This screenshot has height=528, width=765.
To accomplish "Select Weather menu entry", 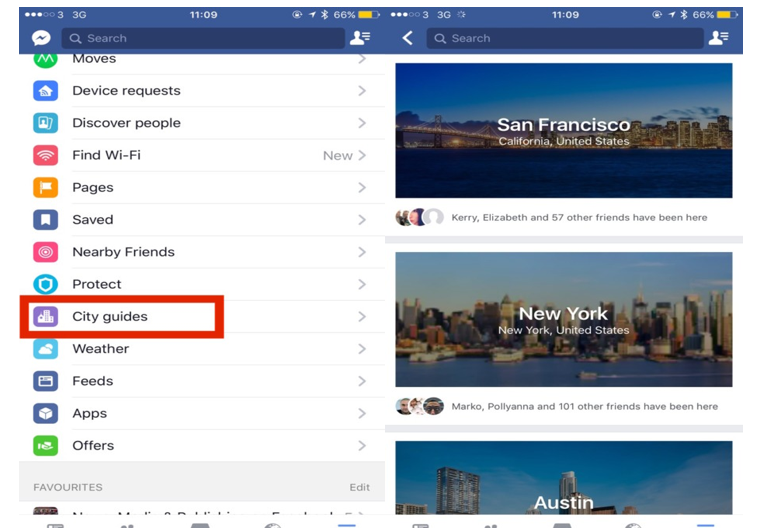I will coord(202,348).
